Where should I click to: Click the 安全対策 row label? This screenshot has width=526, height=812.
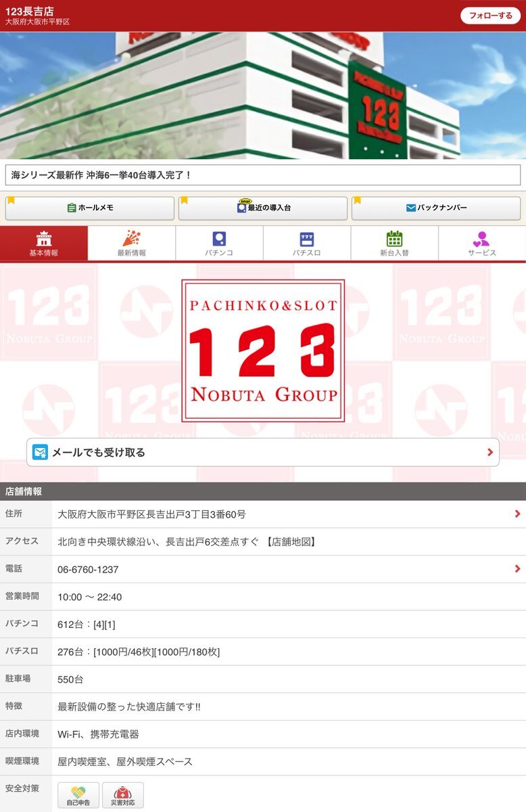22,788
